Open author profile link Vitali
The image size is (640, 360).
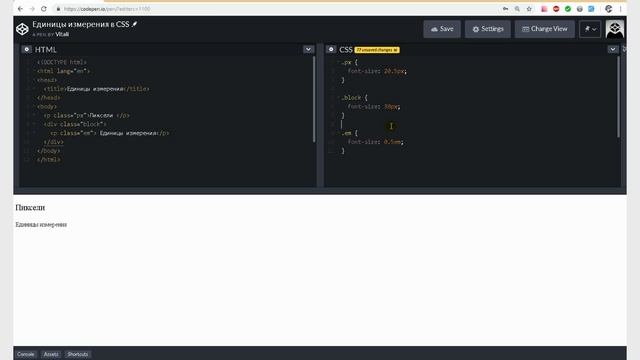coord(62,34)
